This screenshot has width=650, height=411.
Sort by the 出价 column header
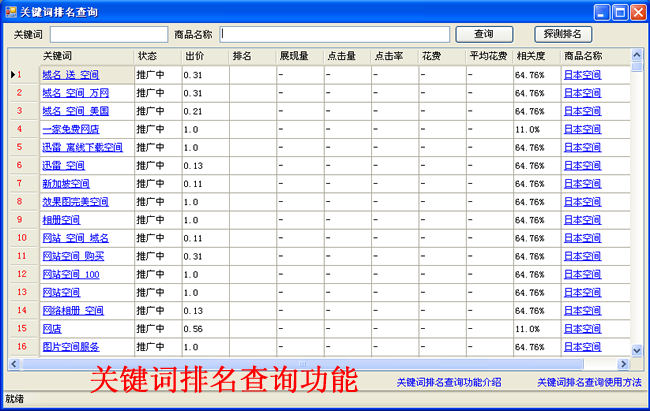pos(204,56)
